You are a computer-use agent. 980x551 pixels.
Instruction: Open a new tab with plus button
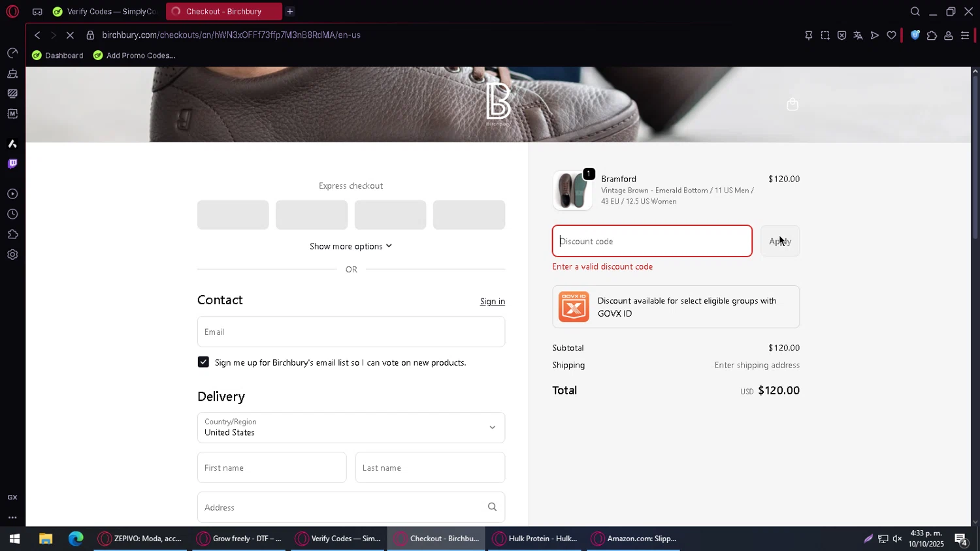290,11
